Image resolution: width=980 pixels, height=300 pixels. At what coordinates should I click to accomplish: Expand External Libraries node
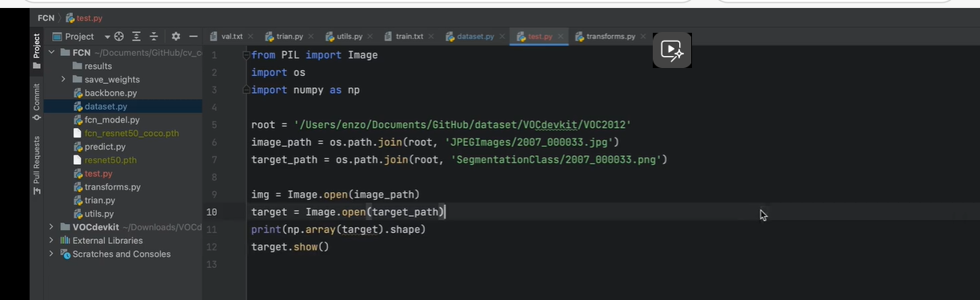52,241
